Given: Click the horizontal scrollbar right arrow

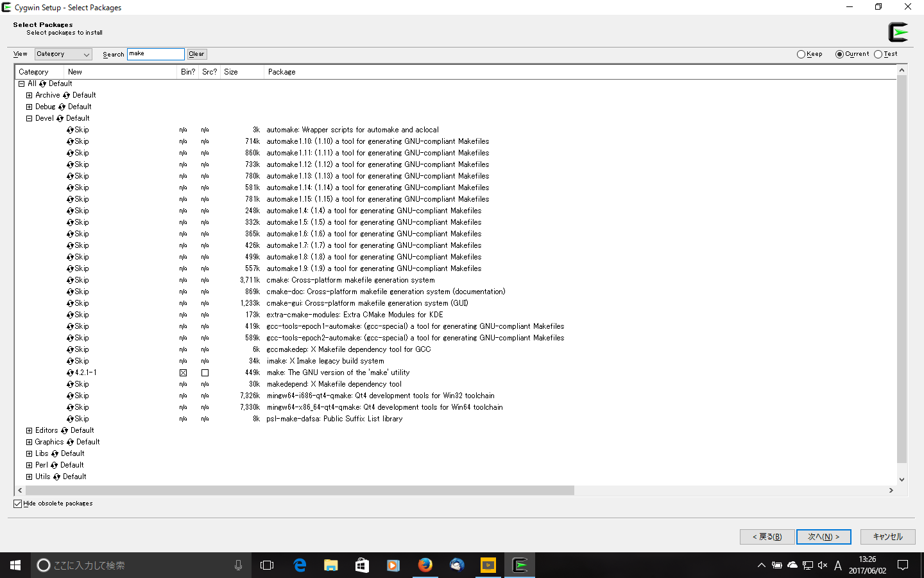Looking at the screenshot, I should (x=891, y=490).
